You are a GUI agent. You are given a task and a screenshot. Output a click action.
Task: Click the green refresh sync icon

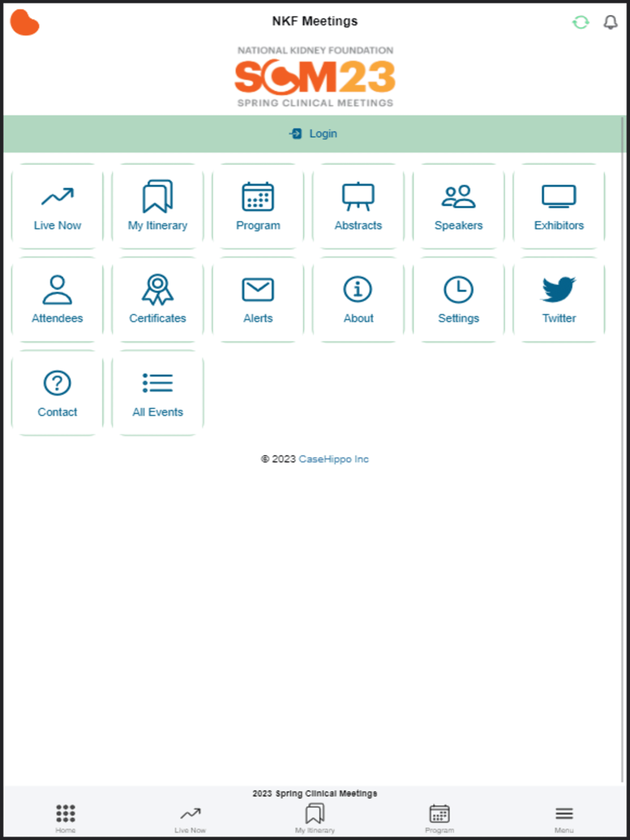click(x=581, y=23)
